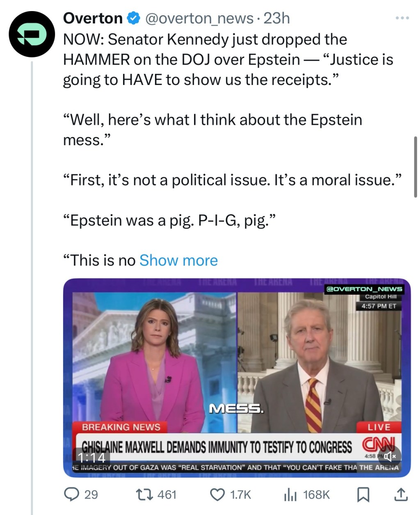Click the 461 reposts count
Screen dimensions: 420x515
point(167,494)
